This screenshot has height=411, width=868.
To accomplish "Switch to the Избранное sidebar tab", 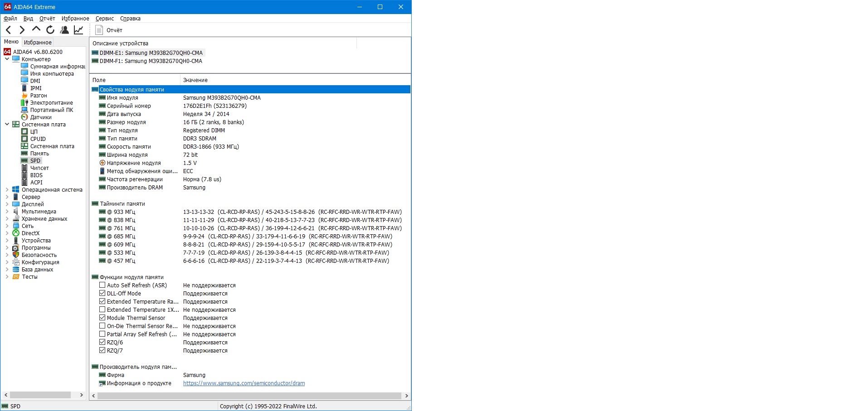I will pos(38,42).
